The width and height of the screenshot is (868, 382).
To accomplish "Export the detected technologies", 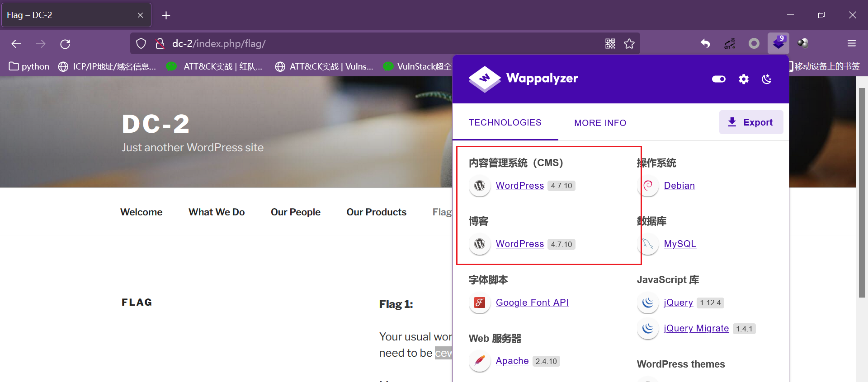I will click(x=751, y=122).
